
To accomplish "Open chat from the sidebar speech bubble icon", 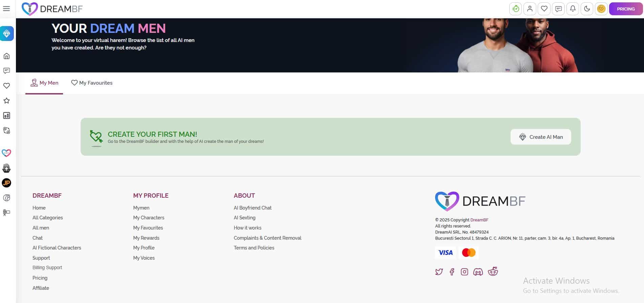I will [x=6, y=71].
